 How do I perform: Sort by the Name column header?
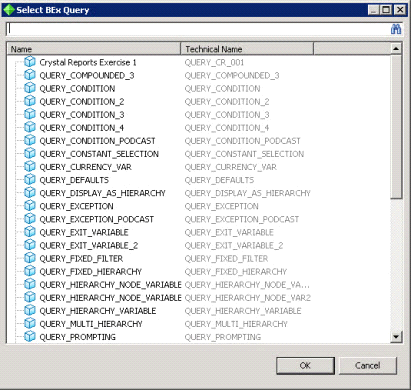point(94,49)
